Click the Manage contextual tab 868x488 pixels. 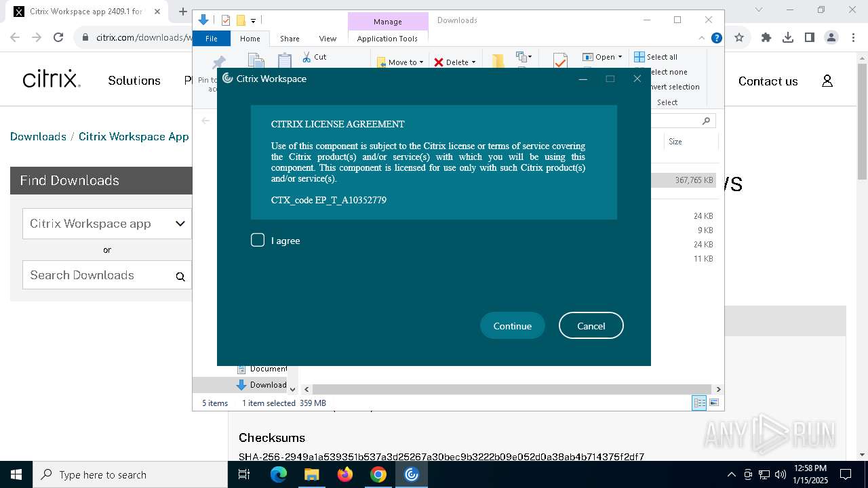coord(387,22)
